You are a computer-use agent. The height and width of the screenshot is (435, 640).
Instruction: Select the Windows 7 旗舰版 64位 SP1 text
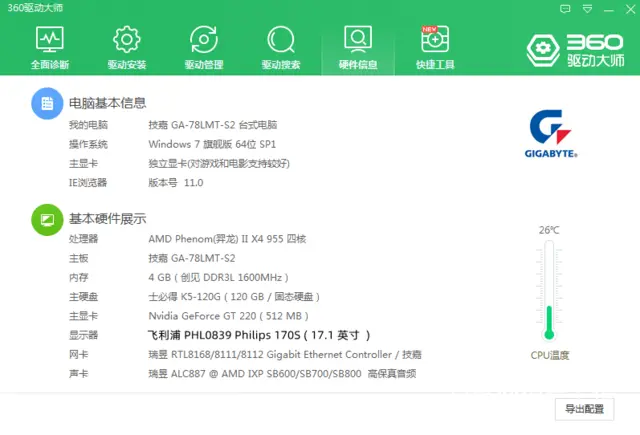point(212,144)
